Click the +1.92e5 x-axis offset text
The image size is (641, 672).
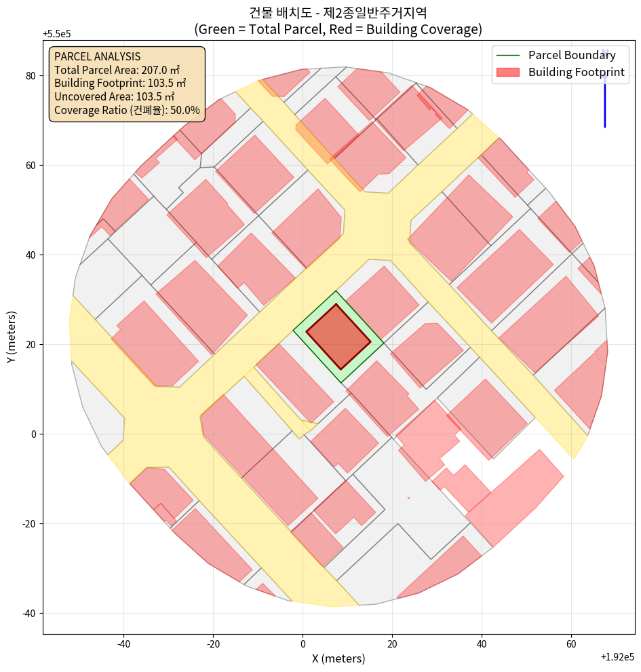coord(617,656)
